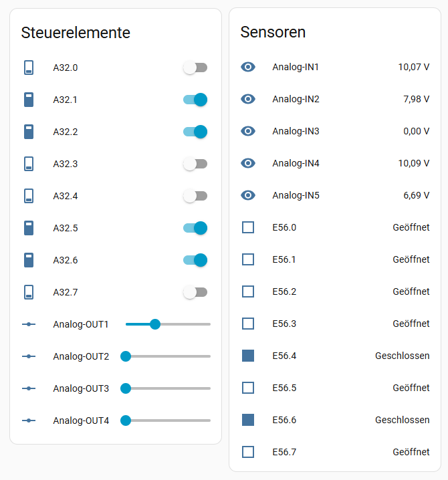The image size is (448, 480).
Task: Click the eye icon for Analog-IN1
Action: [x=248, y=67]
